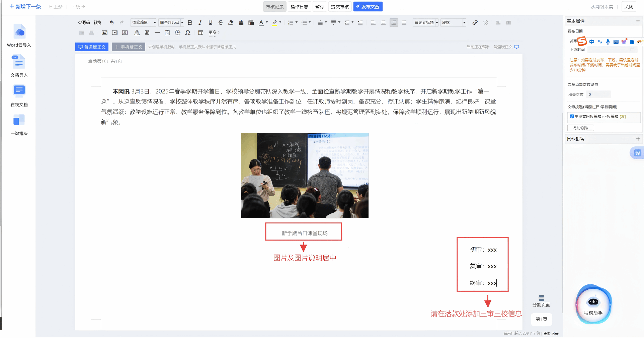644x338 pixels.
Task: Insert a table via toolbar
Action: pyautogui.click(x=200, y=32)
